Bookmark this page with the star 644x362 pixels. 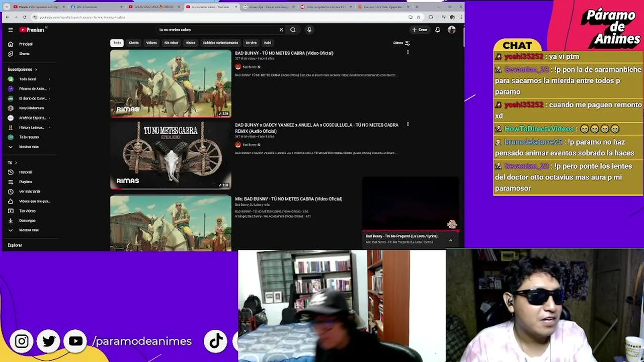coord(418,17)
